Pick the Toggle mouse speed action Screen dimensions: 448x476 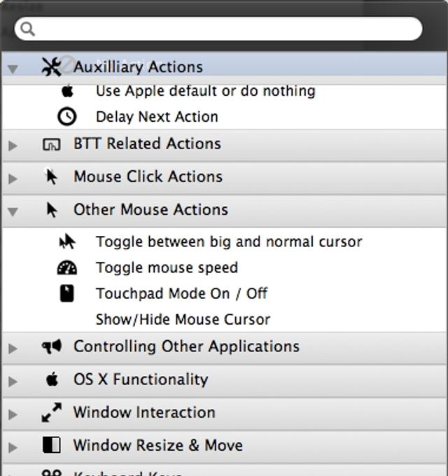(167, 267)
